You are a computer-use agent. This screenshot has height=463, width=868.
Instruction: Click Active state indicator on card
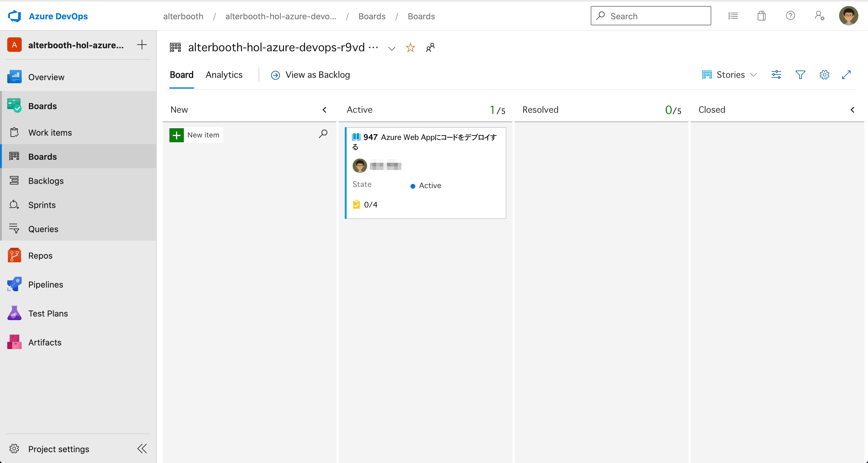tap(412, 185)
